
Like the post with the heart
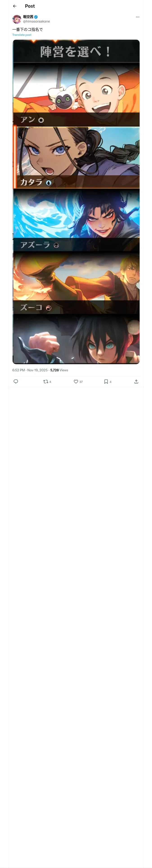click(76, 381)
